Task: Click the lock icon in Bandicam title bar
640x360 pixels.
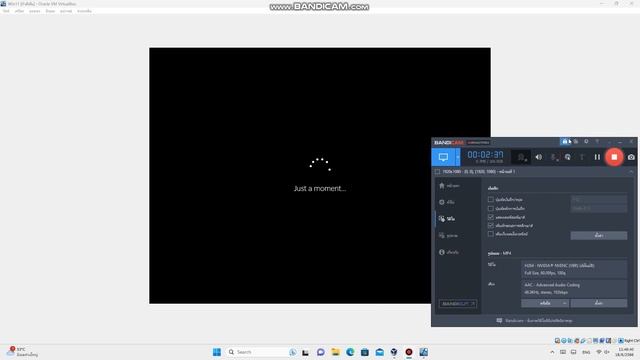Action: pos(565,142)
